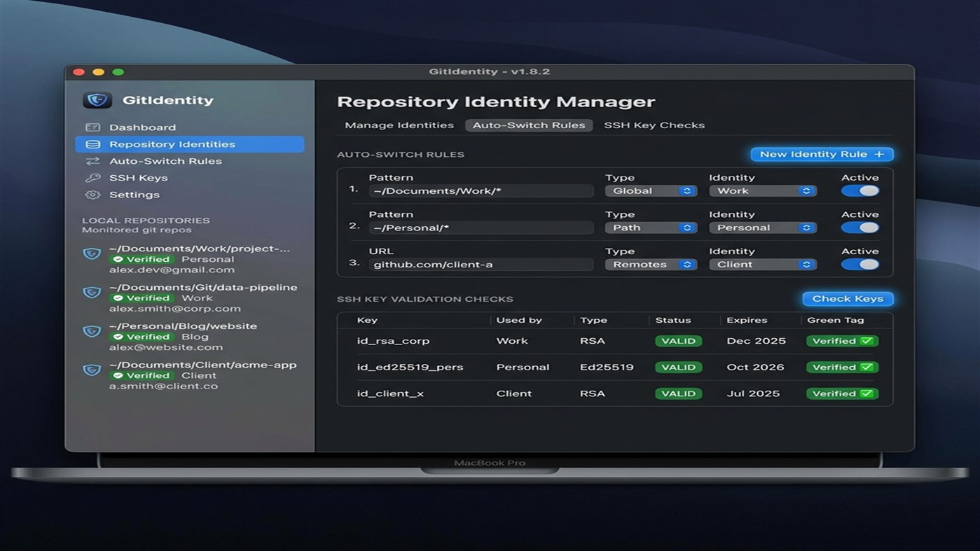Image resolution: width=980 pixels, height=551 pixels.
Task: Click shield icon for data-pipeline repository
Action: point(92,293)
